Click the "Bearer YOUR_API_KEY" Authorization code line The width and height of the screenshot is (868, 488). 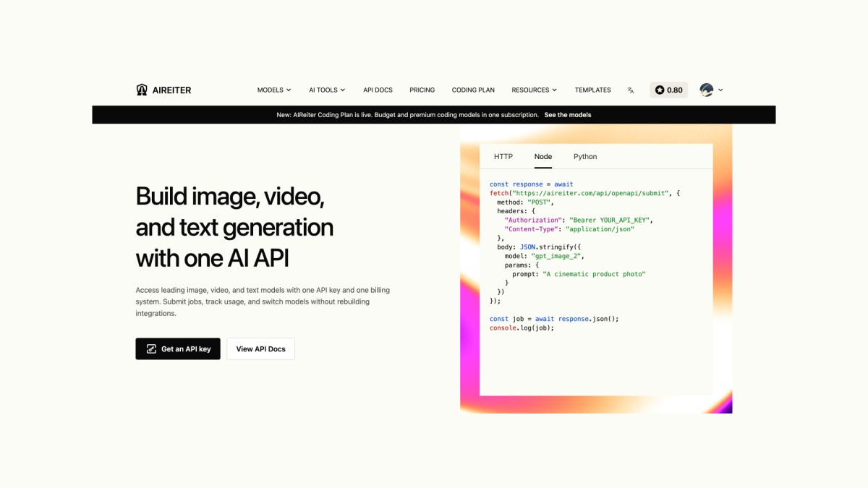tap(579, 220)
